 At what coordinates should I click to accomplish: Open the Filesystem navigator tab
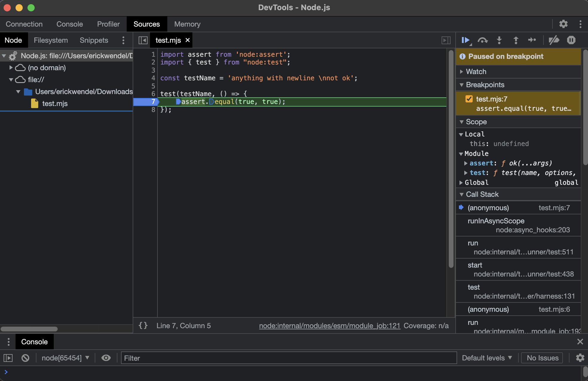pos(51,40)
